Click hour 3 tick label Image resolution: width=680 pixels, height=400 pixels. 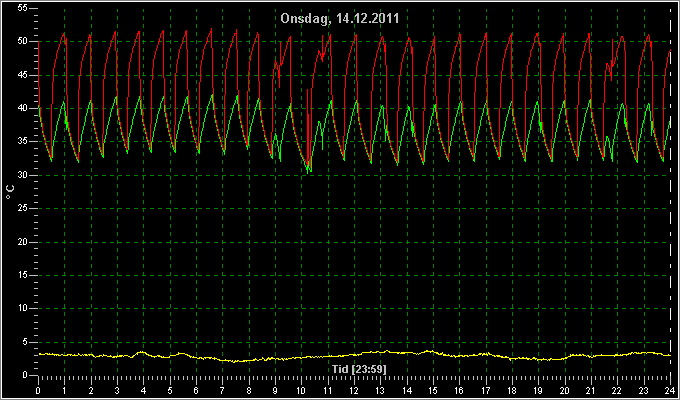(117, 390)
